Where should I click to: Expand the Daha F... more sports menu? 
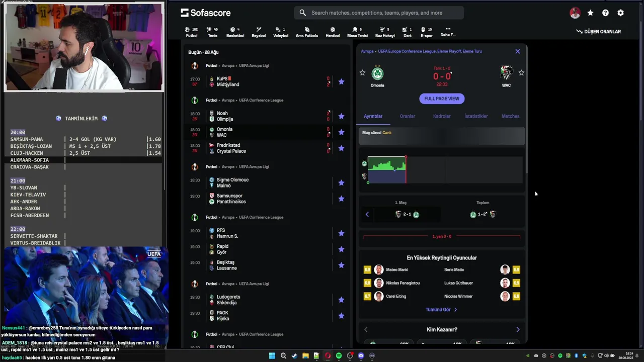[448, 32]
